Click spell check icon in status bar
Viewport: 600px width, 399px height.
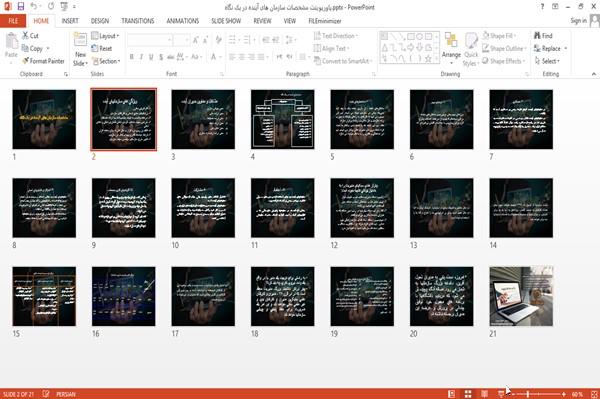[46, 394]
